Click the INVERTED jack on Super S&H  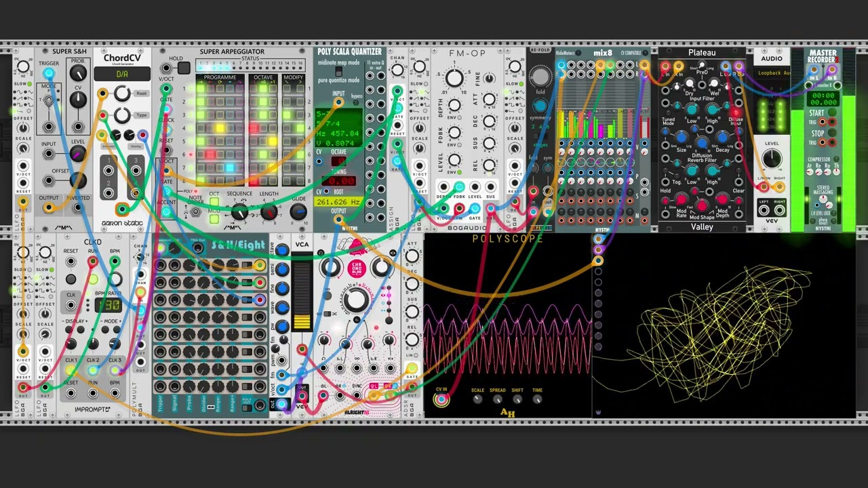(78, 209)
